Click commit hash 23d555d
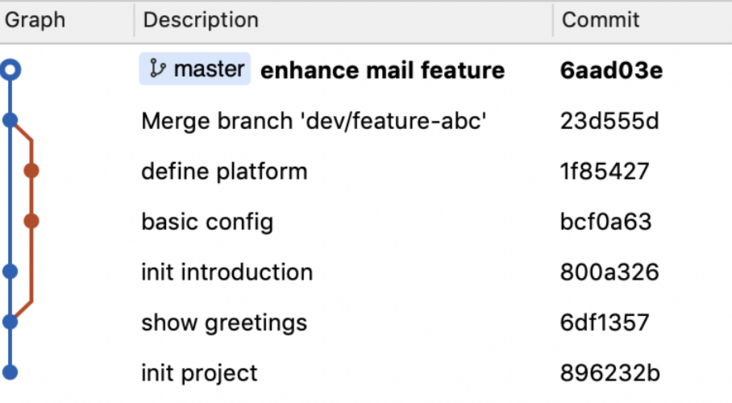The height and width of the screenshot is (403, 732). (x=609, y=121)
